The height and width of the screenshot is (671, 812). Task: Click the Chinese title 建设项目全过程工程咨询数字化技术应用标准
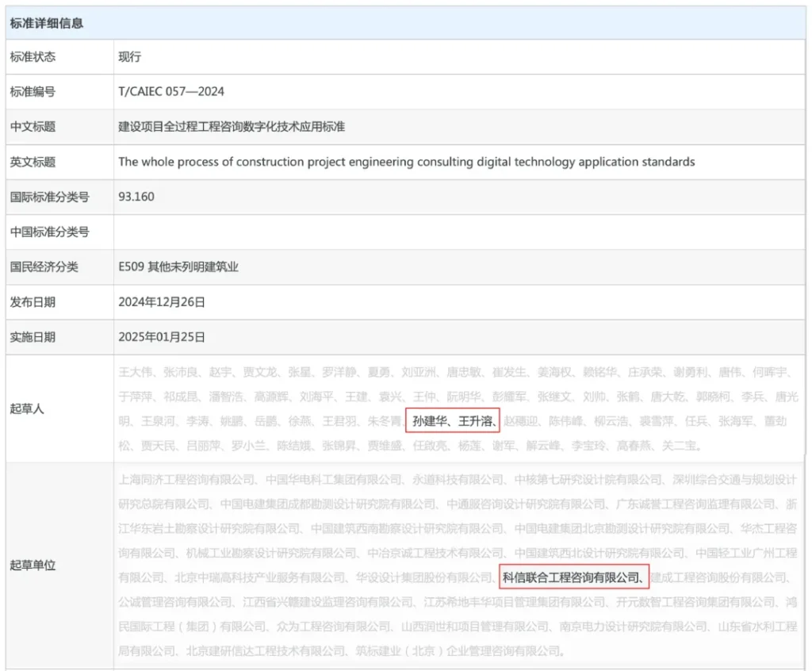click(x=232, y=127)
